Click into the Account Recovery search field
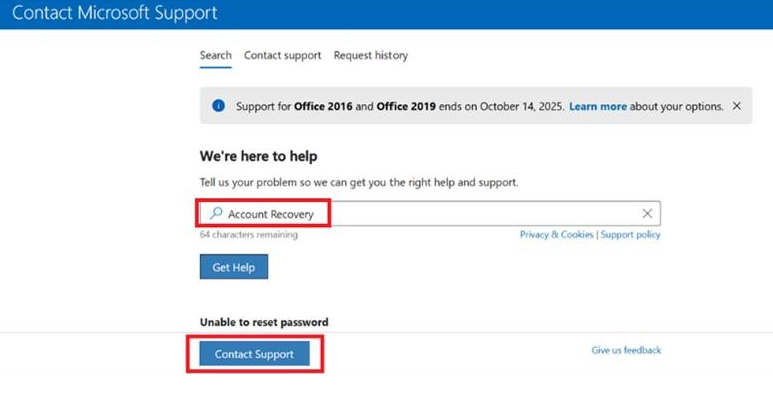The image size is (773, 398). click(430, 214)
